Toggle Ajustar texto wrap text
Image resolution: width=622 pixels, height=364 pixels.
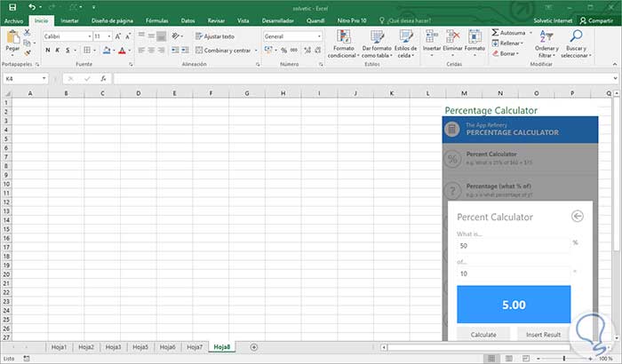point(215,36)
